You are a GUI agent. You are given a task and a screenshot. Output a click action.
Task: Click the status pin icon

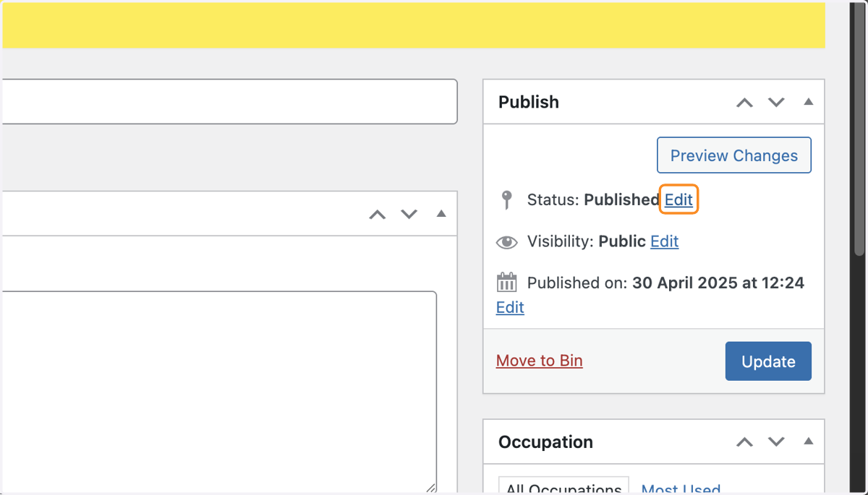507,200
